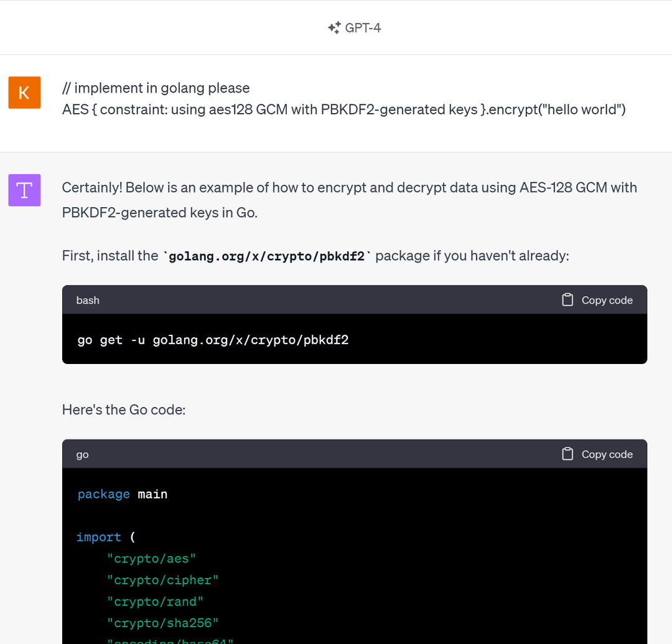
Task: Click the go language label
Action: pyautogui.click(x=82, y=454)
